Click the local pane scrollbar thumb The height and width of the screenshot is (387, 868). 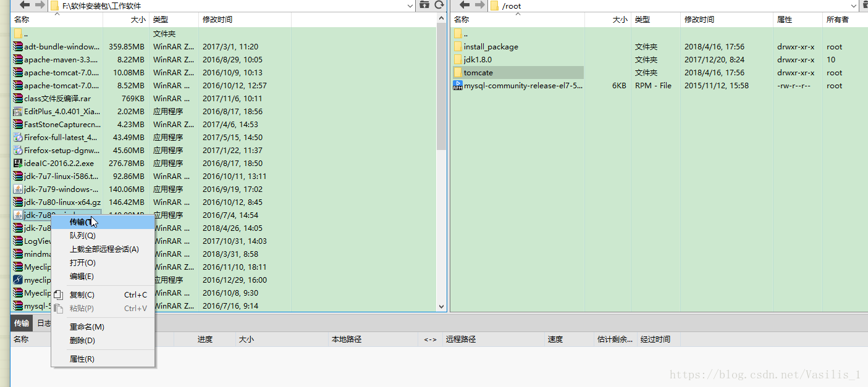tap(441, 87)
